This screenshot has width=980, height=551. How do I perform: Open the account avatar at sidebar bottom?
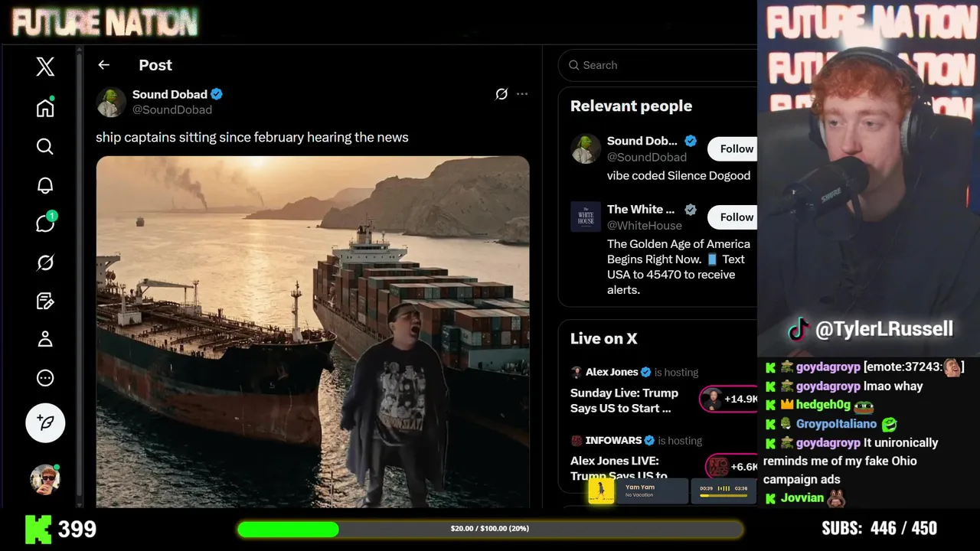pos(45,479)
